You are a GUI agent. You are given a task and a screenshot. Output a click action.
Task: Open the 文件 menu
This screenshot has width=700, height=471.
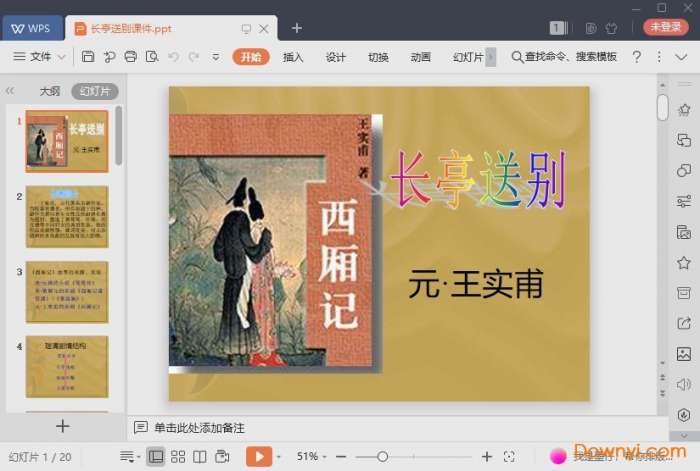(40, 57)
